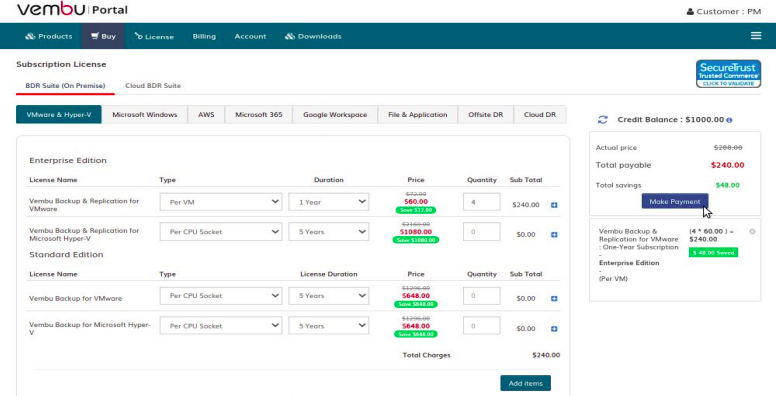Image resolution: width=776 pixels, height=396 pixels.
Task: Open Per VM type dropdown
Action: tap(221, 202)
